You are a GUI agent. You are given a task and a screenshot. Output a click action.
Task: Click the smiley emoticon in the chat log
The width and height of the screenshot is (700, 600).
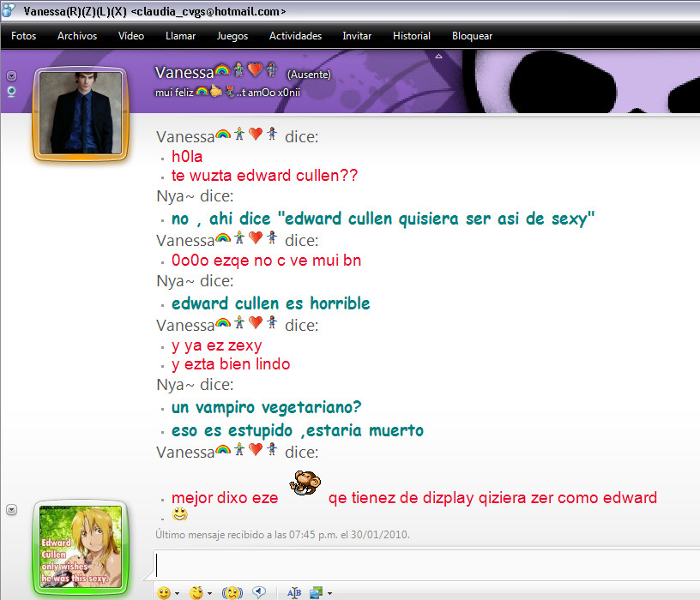click(x=180, y=514)
